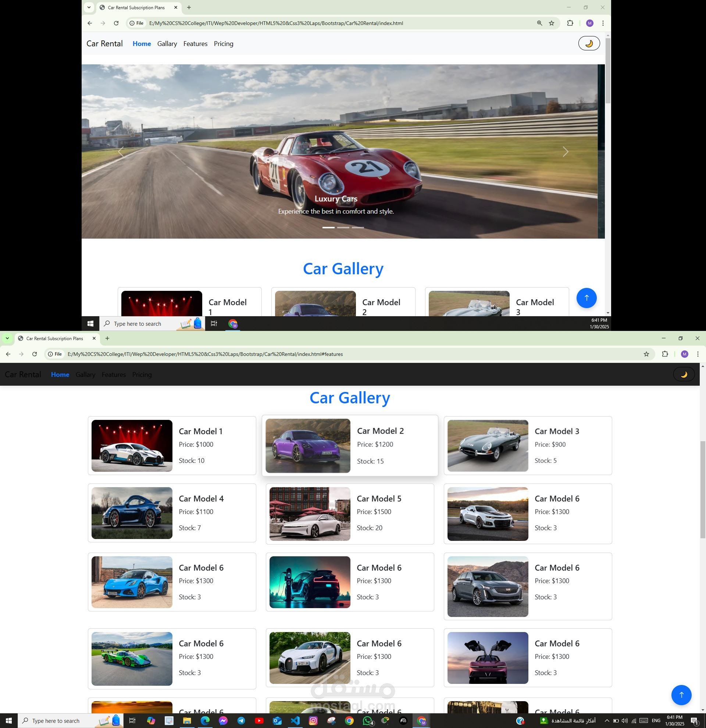Click the purple Car Model 2 image
The height and width of the screenshot is (728, 706).
308,446
